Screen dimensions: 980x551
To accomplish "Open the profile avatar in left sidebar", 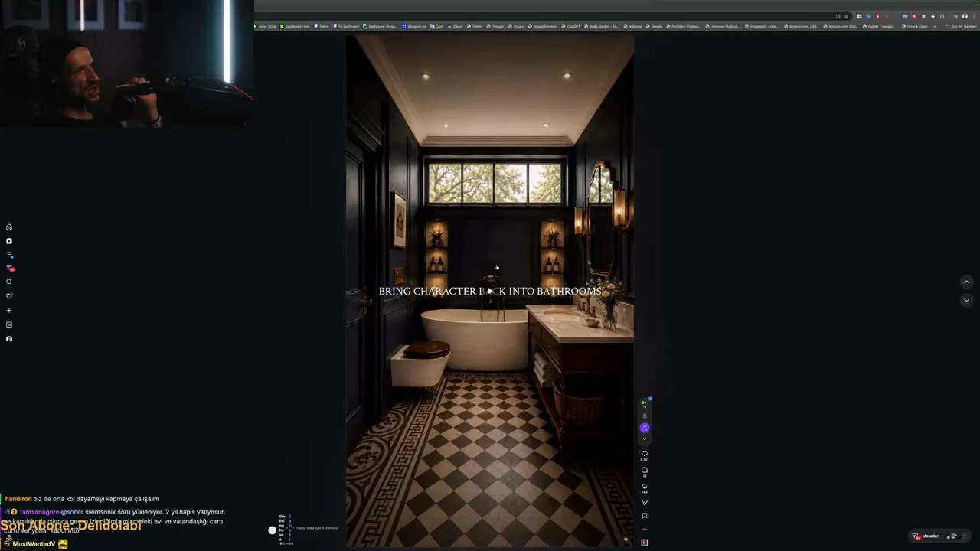I will click(x=9, y=339).
